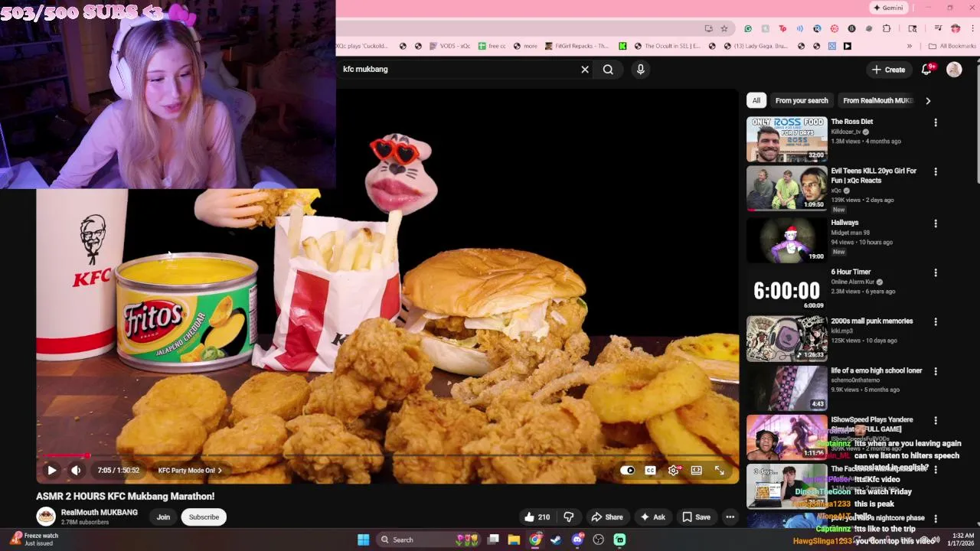Open 'FitGirl Repacks' bookmark
980x551 pixels.
pyautogui.click(x=577, y=46)
